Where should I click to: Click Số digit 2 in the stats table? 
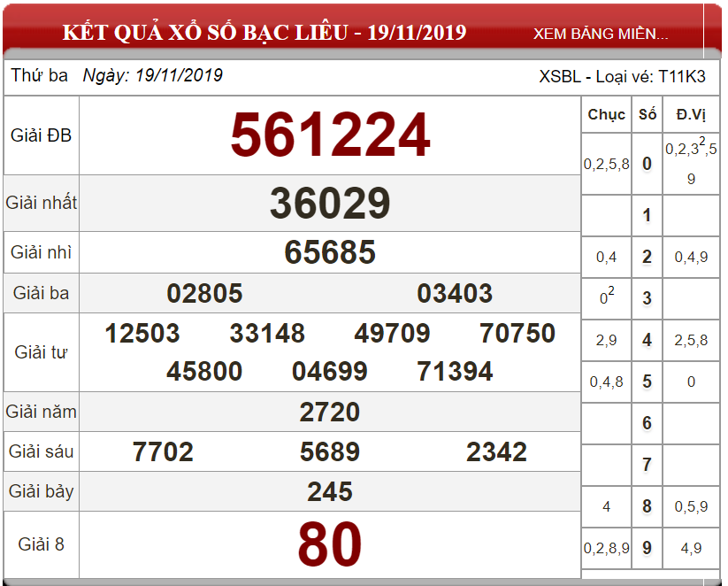[x=648, y=257]
